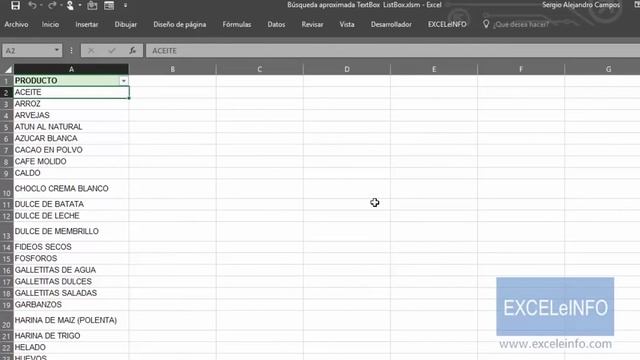The height and width of the screenshot is (360, 640).
Task: Select column D header
Action: 347,69
